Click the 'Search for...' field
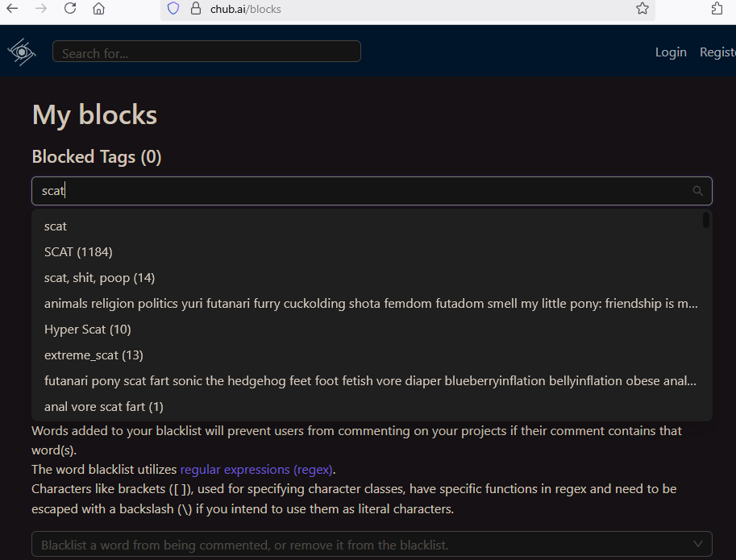This screenshot has height=560, width=736. tap(206, 51)
